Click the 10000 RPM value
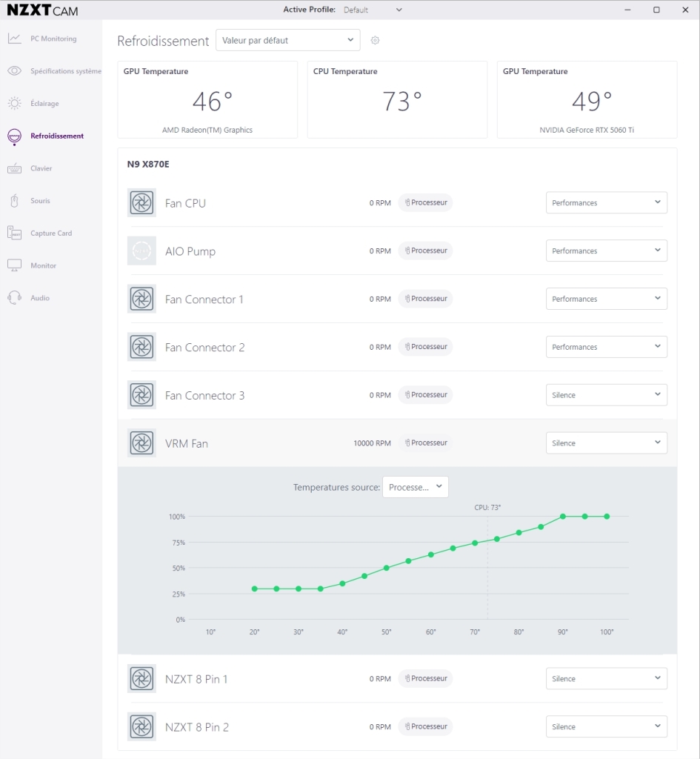 (x=372, y=443)
